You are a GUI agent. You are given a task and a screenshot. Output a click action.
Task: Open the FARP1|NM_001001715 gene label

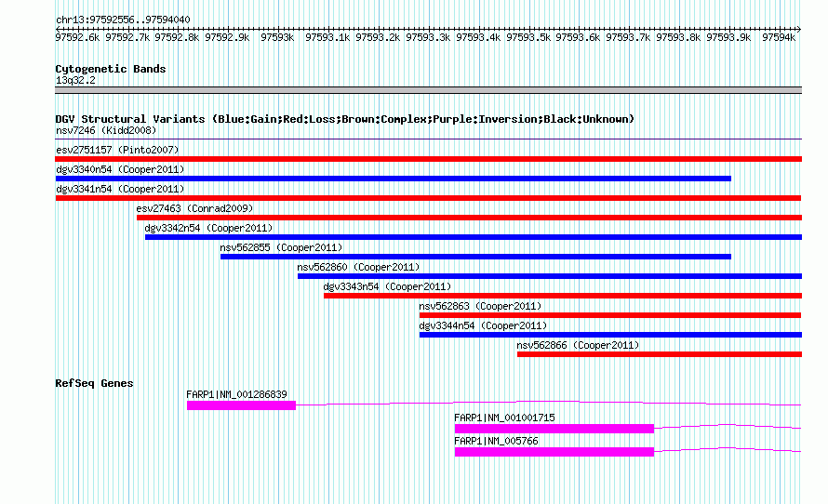[x=504, y=418]
